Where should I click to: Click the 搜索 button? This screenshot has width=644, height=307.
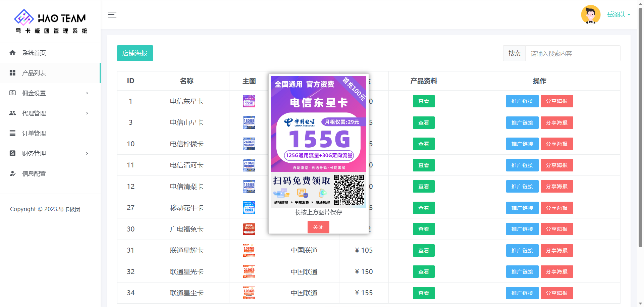click(x=514, y=53)
